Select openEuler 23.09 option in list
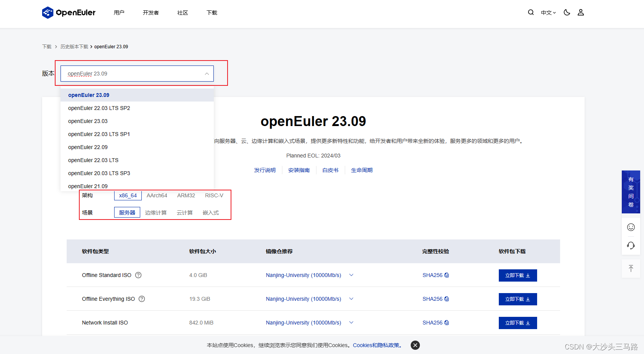Viewport: 644px width, 354px height. [x=137, y=95]
